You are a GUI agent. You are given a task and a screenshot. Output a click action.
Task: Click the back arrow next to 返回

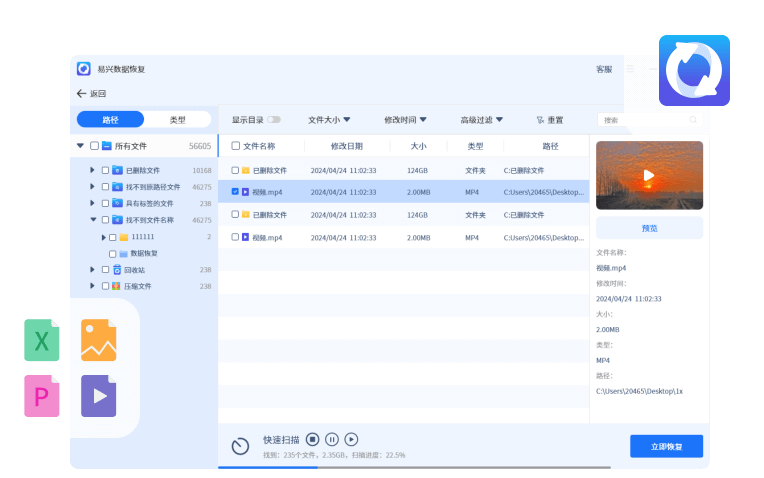pos(81,94)
